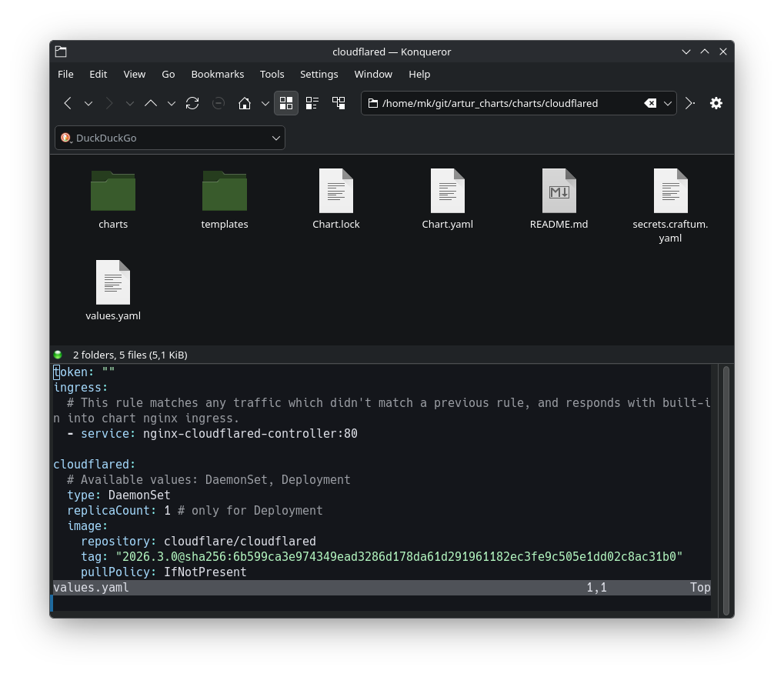Click the 'image:' key in editor
The image size is (784, 677).
click(88, 526)
